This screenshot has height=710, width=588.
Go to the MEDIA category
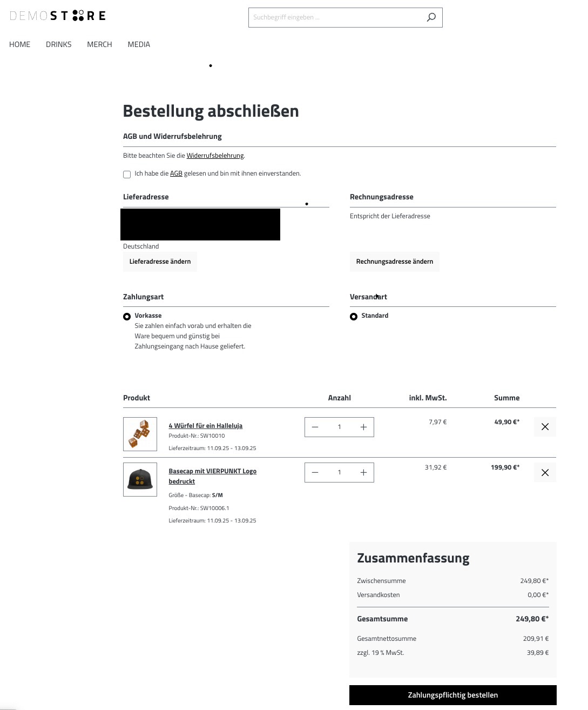pyautogui.click(x=139, y=44)
